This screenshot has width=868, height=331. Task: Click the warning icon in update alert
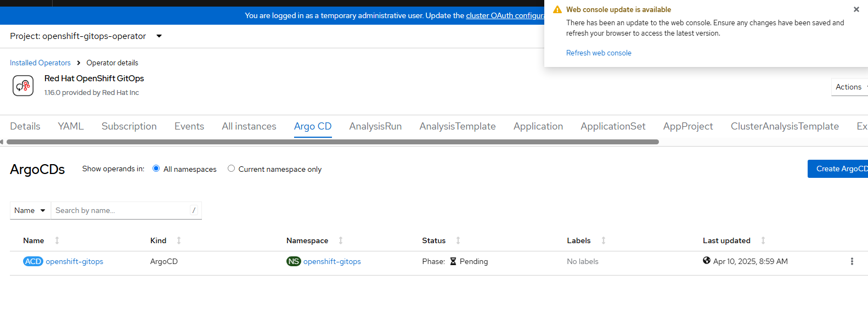[x=557, y=10]
